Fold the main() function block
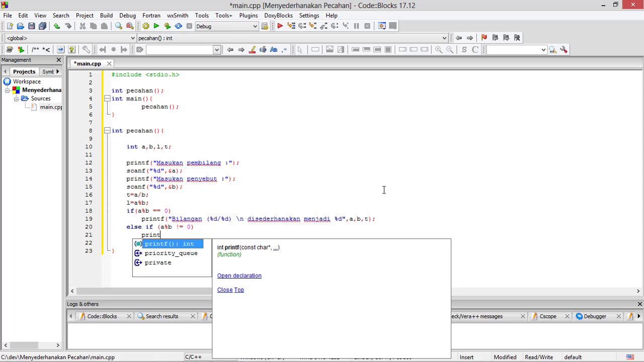Viewport: 644px width, 362px height. [x=107, y=99]
